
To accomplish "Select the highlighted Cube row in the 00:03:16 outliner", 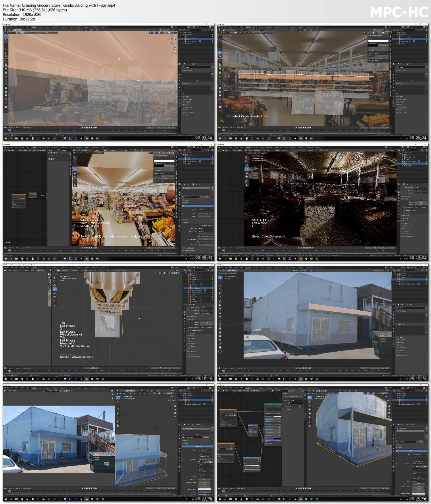I will click(x=196, y=39).
